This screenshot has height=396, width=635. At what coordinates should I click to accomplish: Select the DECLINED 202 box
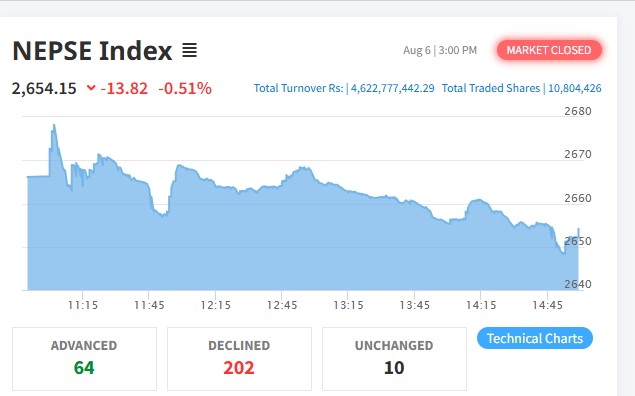pos(239,359)
